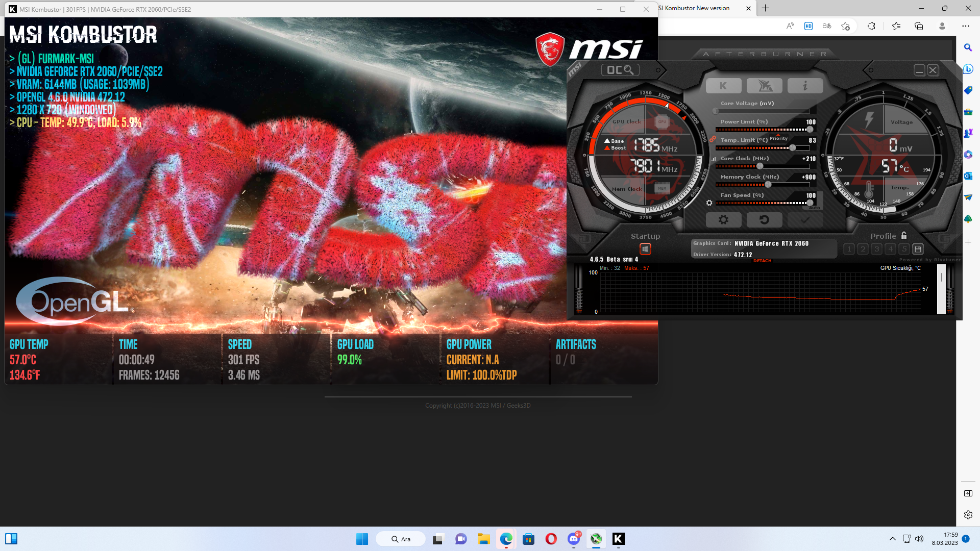
Task: Open Afterburner information button
Action: tap(805, 86)
